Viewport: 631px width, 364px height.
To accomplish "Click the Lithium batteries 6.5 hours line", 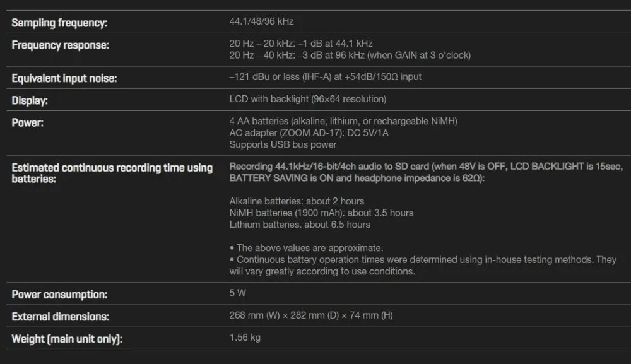I will click(x=300, y=225).
